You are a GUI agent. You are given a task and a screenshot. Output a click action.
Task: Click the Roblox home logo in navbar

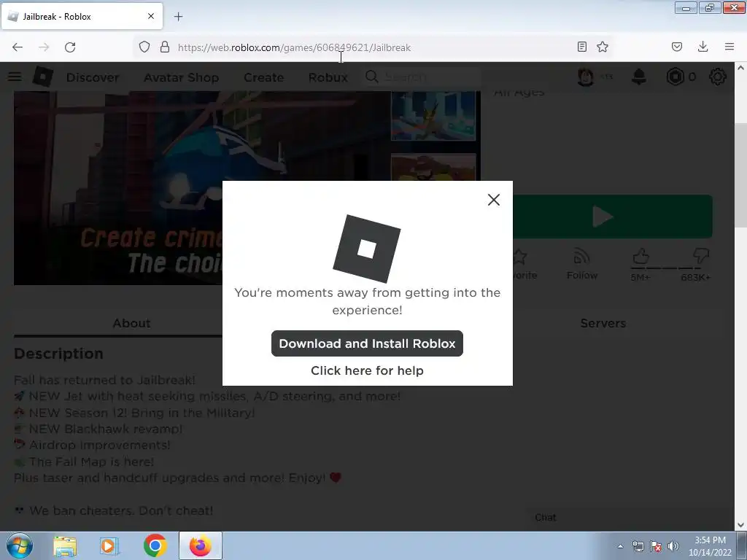42,77
